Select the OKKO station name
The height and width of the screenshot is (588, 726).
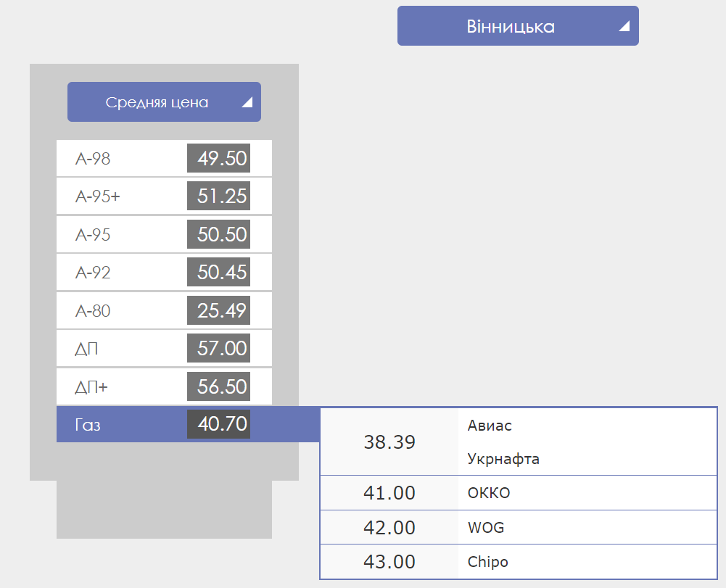[489, 493]
